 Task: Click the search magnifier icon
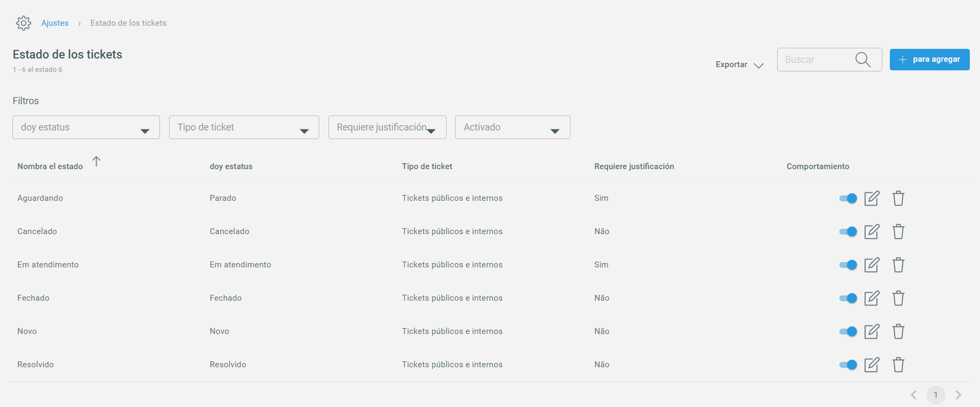coord(862,60)
